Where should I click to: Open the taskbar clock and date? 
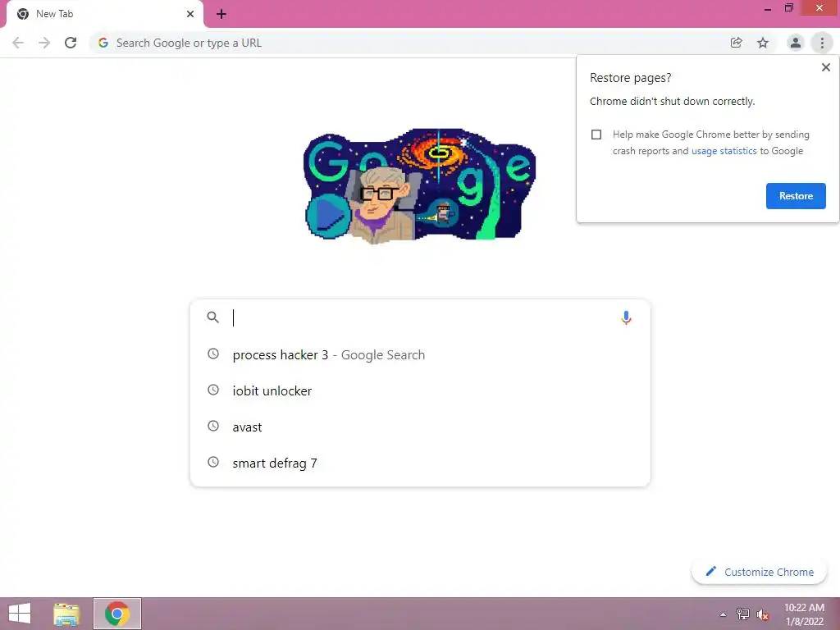coord(804,614)
